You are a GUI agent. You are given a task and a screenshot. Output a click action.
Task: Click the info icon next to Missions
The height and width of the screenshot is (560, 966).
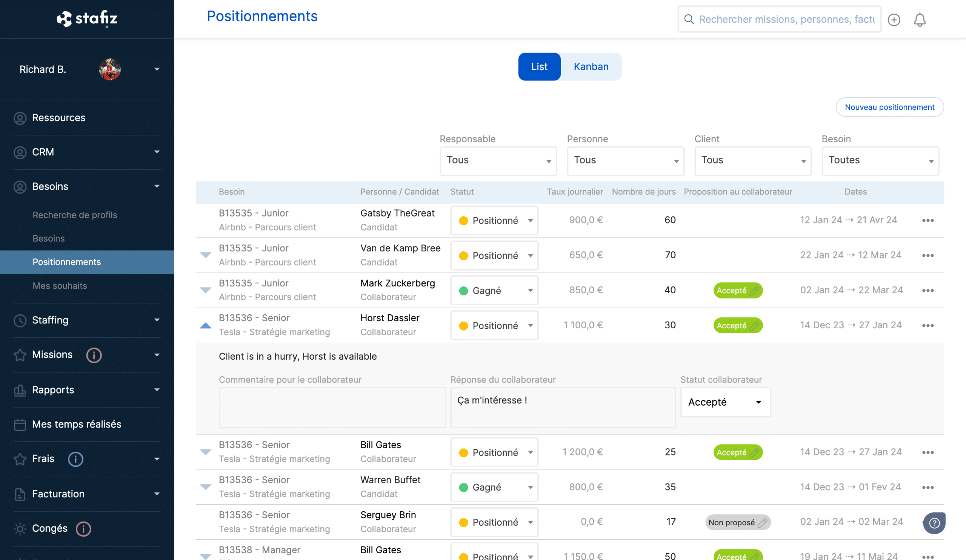(94, 355)
